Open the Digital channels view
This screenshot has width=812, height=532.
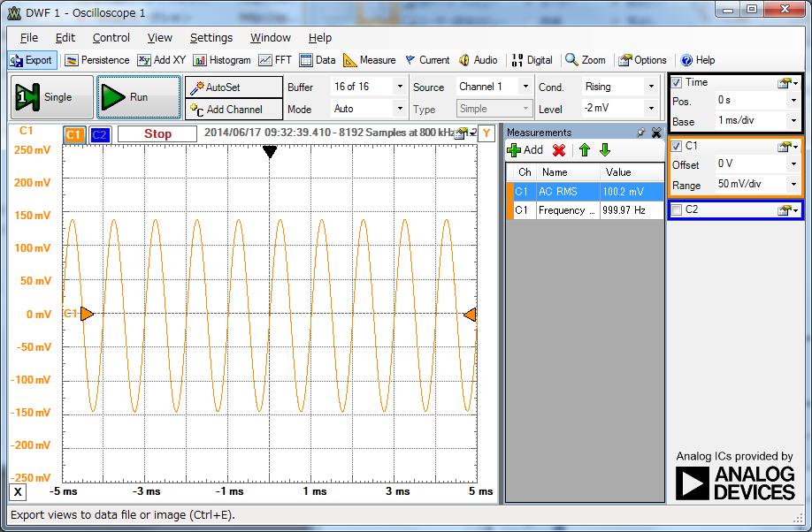coord(532,60)
